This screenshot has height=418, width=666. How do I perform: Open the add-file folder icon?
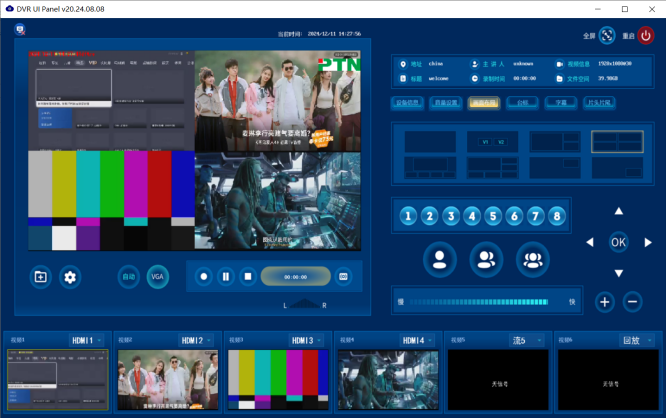click(x=40, y=277)
